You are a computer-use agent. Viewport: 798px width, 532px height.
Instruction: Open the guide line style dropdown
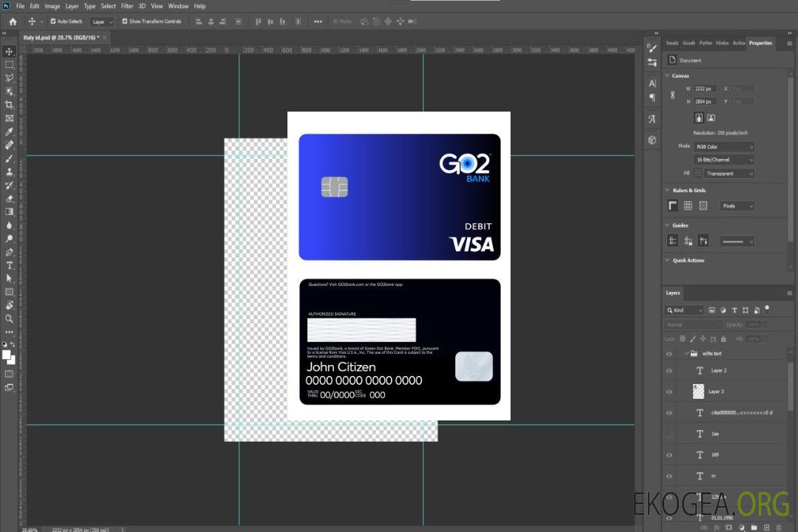(x=737, y=242)
